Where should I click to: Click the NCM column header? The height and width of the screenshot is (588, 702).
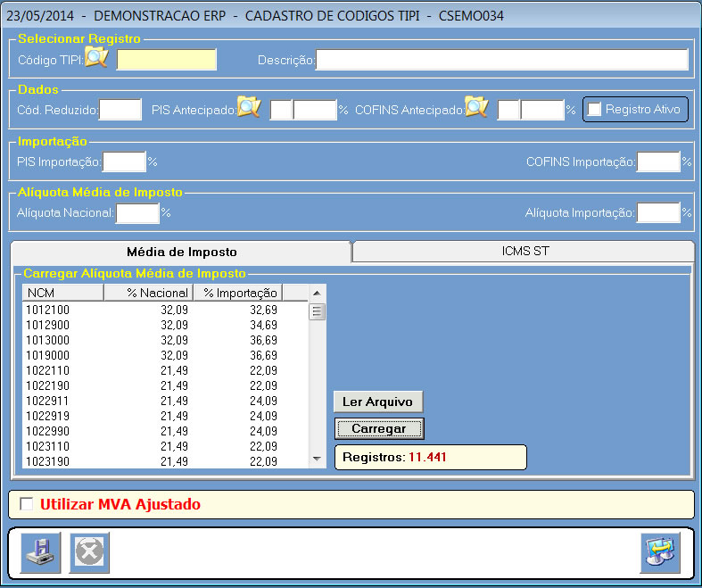click(x=62, y=293)
